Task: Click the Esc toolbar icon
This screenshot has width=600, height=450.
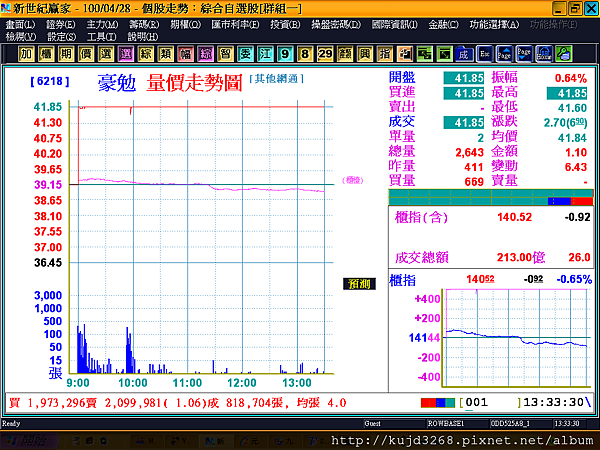Action: click(484, 54)
